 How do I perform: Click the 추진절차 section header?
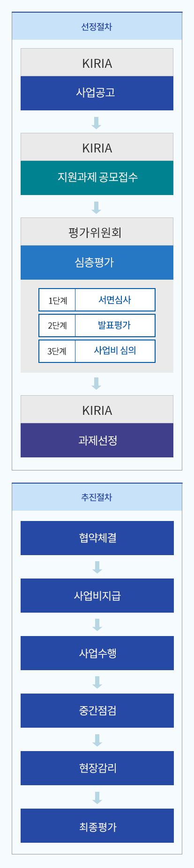(97, 497)
